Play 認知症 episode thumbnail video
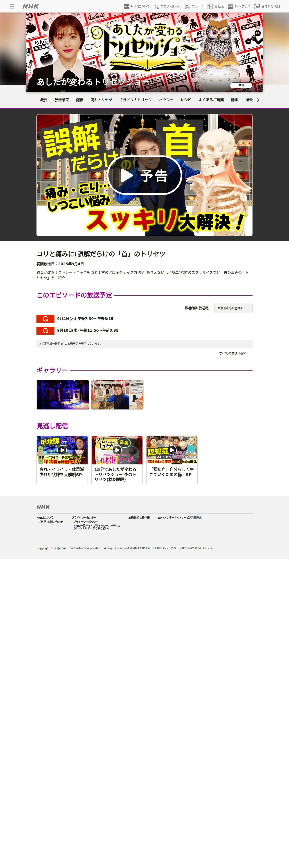The width and height of the screenshot is (289, 868). point(172,450)
